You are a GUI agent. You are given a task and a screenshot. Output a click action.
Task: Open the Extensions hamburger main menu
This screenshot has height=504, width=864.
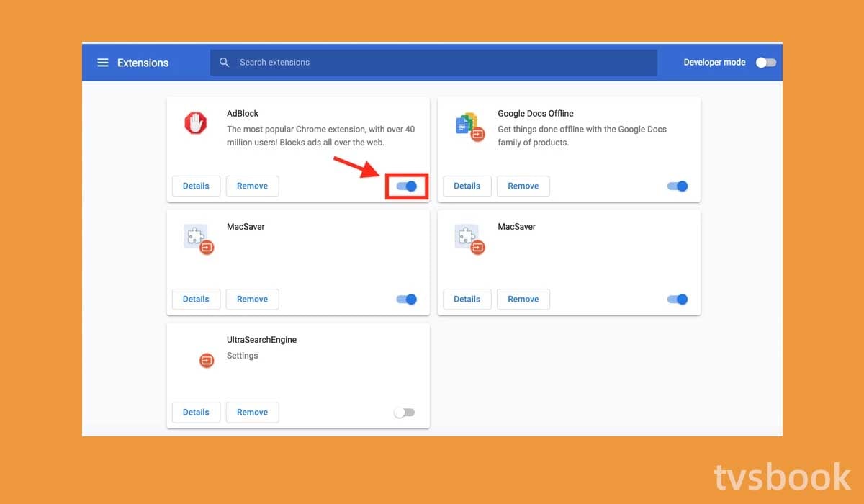(x=103, y=63)
